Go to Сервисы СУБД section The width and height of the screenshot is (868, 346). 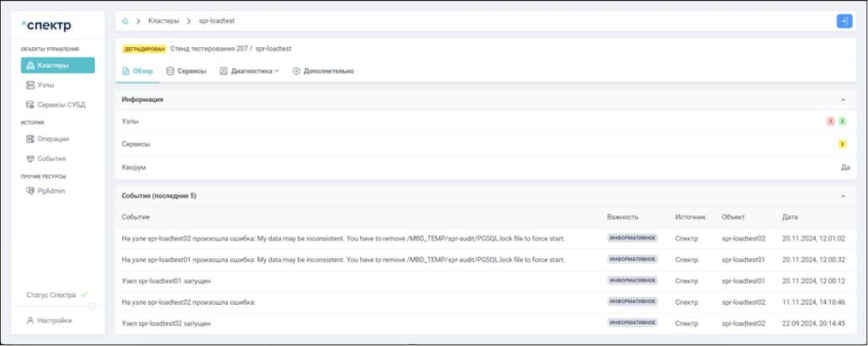pyautogui.click(x=61, y=105)
